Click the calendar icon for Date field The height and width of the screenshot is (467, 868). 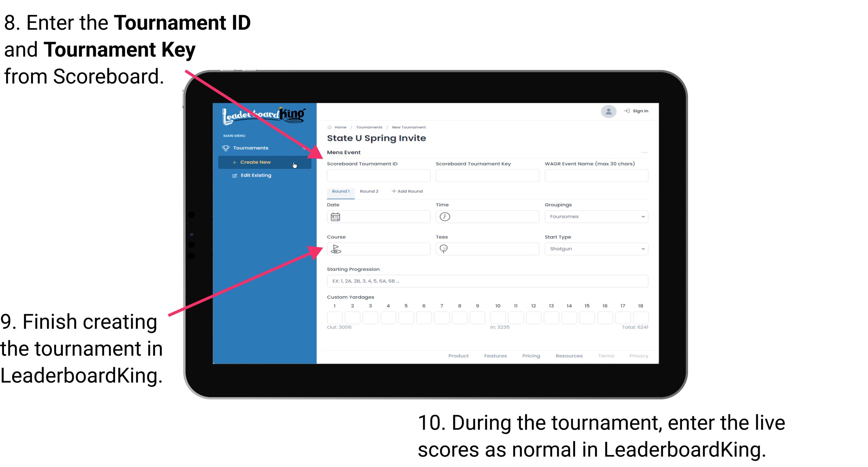(336, 216)
